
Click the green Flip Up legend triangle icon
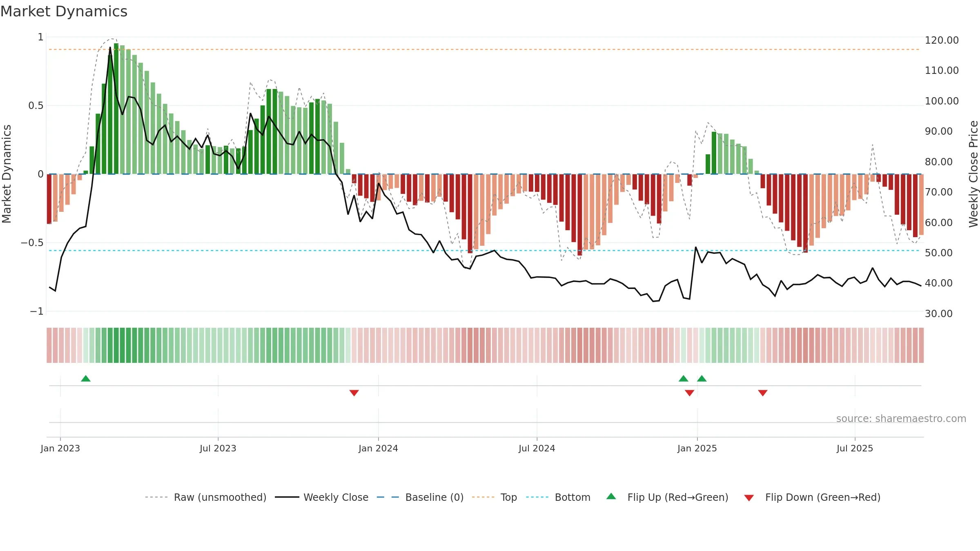pyautogui.click(x=611, y=496)
